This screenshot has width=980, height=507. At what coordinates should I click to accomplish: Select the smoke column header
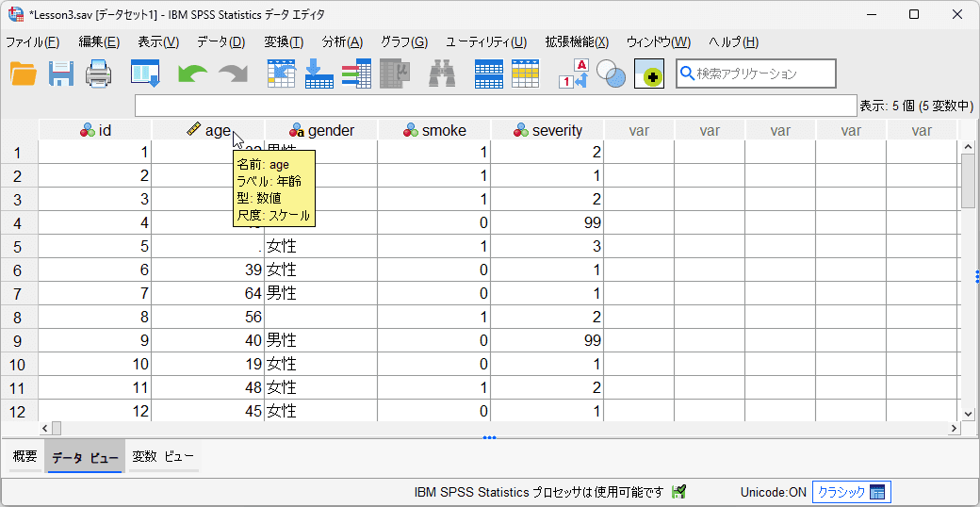point(434,130)
